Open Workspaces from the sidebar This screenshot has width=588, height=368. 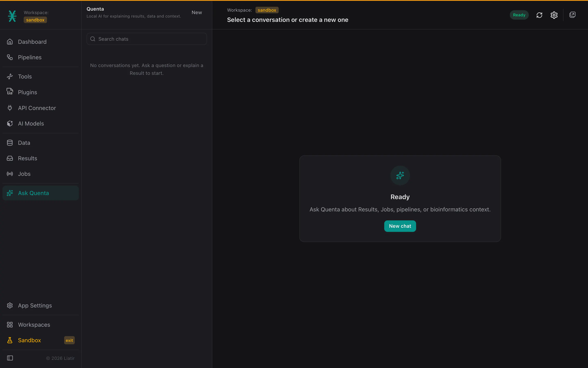(x=40, y=325)
